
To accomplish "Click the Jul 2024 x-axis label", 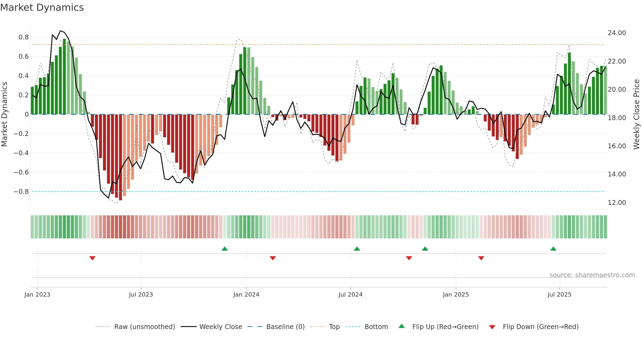I will pos(350,294).
